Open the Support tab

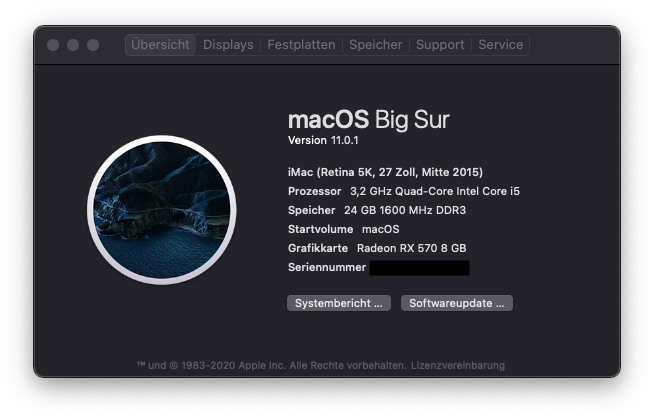[440, 45]
